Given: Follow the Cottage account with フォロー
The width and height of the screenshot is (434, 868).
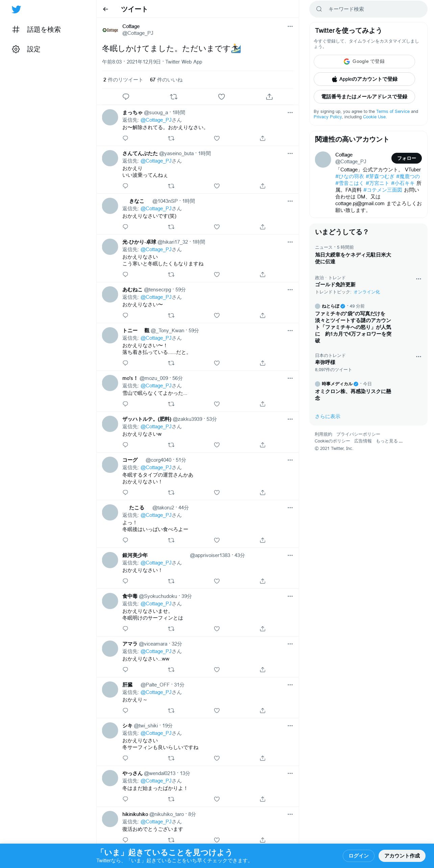Looking at the screenshot, I should click(407, 158).
